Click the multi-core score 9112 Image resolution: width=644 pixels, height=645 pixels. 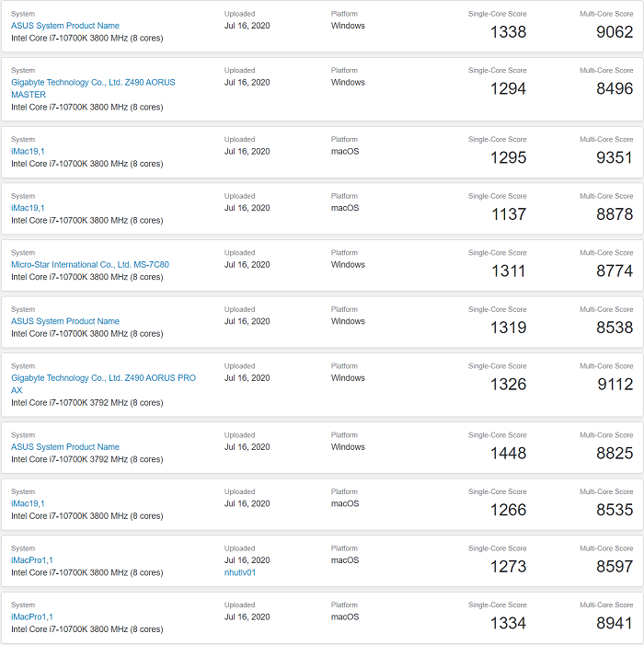pos(615,384)
